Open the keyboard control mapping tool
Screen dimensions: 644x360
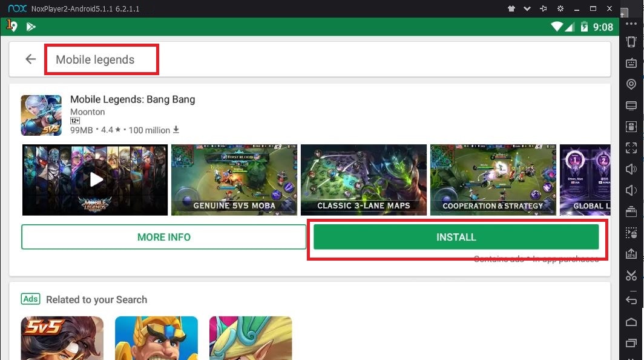(x=631, y=63)
